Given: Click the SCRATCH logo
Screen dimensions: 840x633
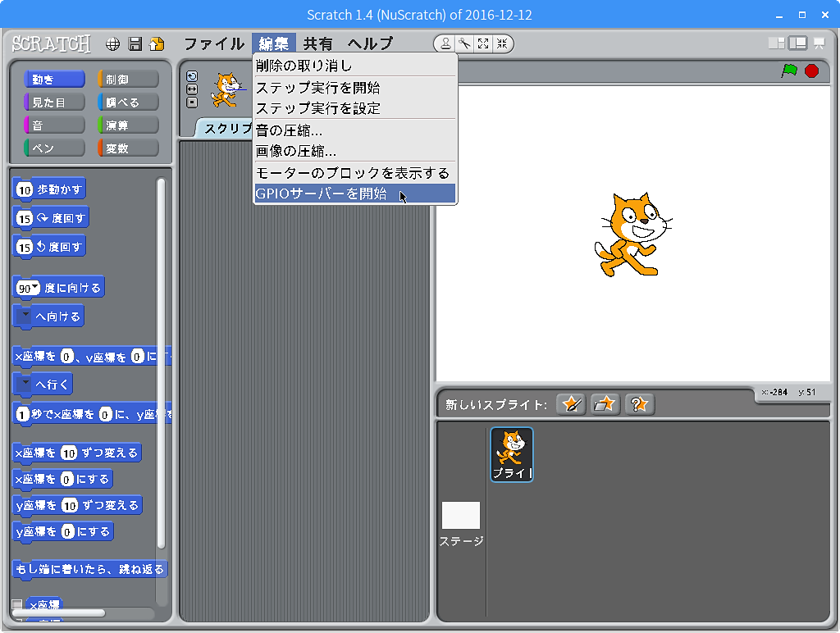Looking at the screenshot, I should tap(52, 44).
